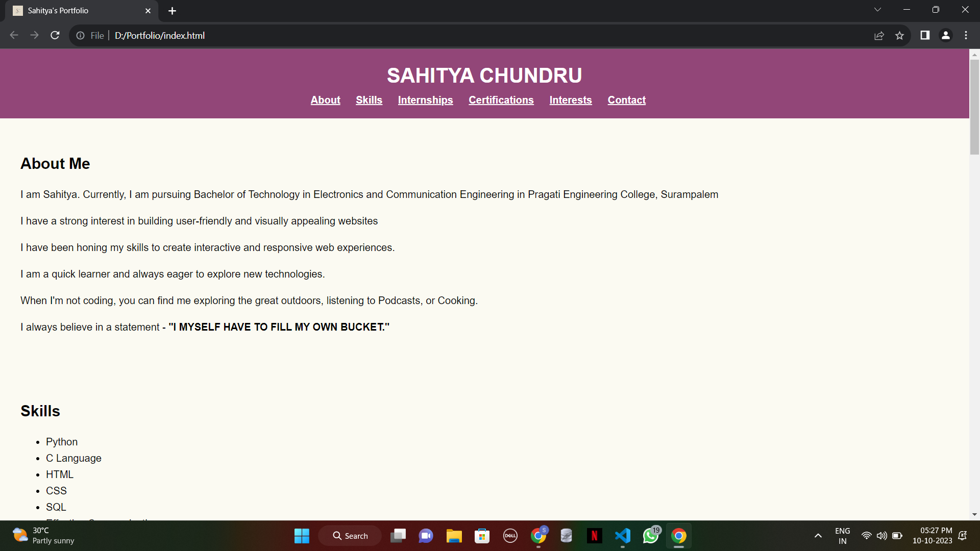Share the current page

click(x=879, y=35)
